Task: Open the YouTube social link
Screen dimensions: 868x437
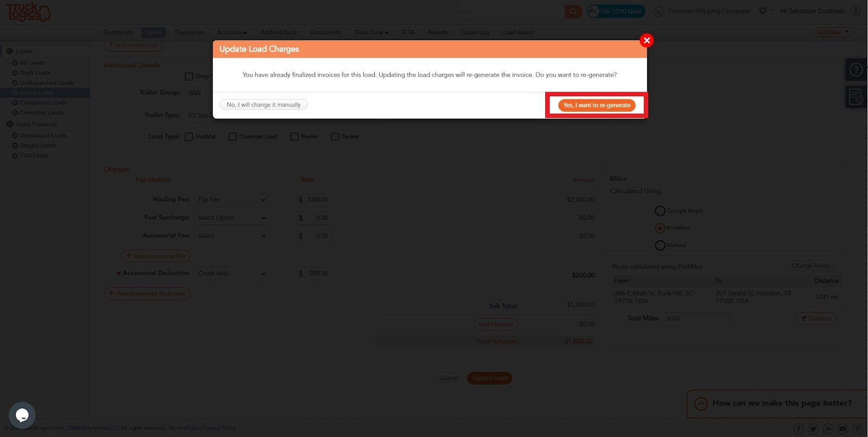Action: 843,429
